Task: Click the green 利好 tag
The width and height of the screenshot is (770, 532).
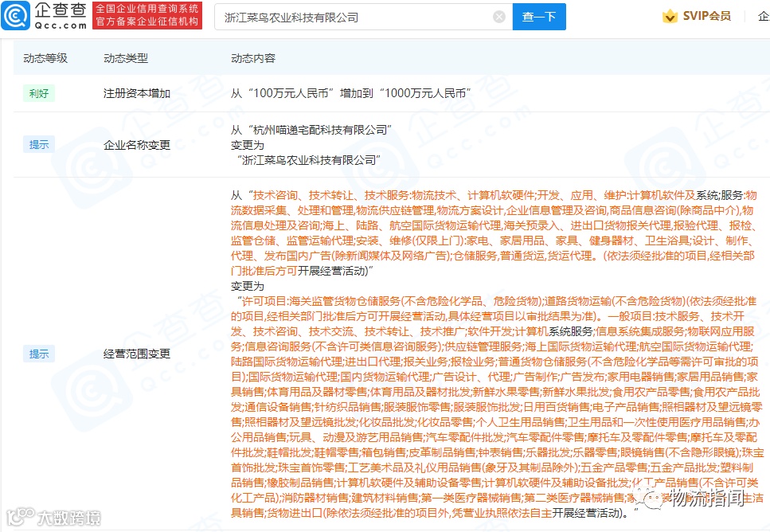Action: pyautogui.click(x=39, y=93)
